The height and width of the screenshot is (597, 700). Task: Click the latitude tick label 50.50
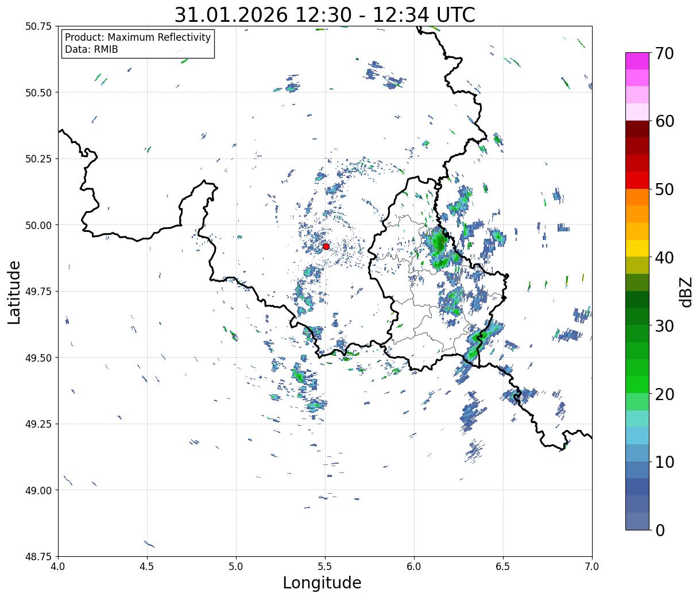point(38,92)
